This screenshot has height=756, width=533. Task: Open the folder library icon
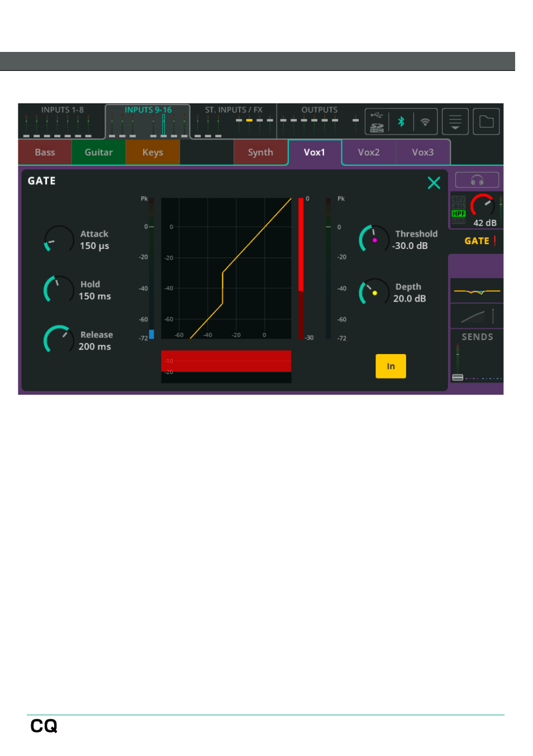pyautogui.click(x=486, y=122)
